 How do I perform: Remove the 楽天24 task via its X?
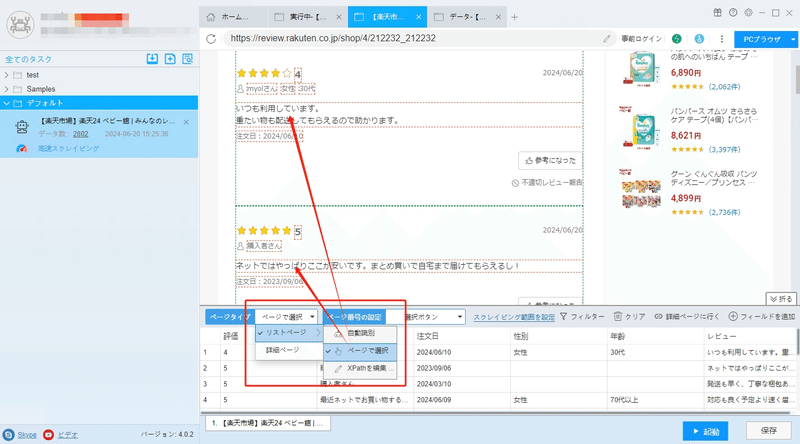pos(186,122)
